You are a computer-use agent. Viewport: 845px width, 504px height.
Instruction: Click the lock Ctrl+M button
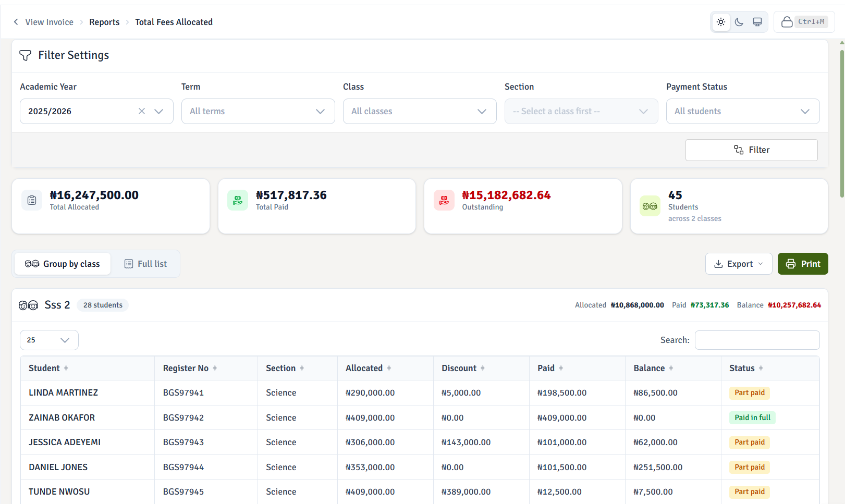tap(804, 22)
